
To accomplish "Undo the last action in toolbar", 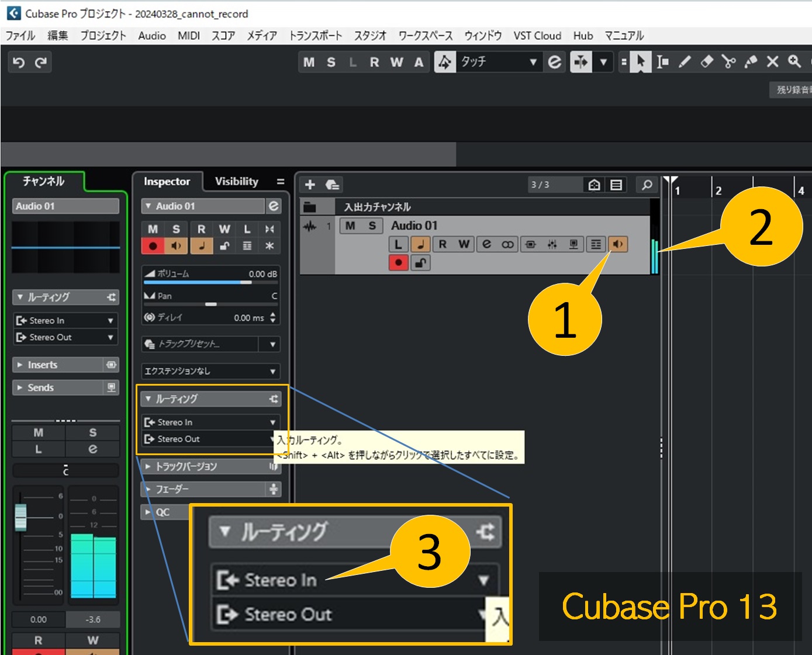I will coord(19,62).
